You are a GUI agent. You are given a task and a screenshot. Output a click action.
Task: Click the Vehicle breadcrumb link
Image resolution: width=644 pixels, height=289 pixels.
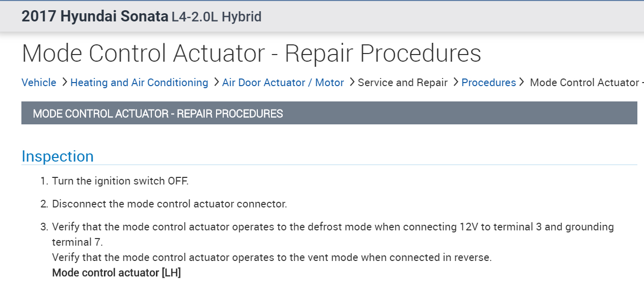pyautogui.click(x=39, y=83)
